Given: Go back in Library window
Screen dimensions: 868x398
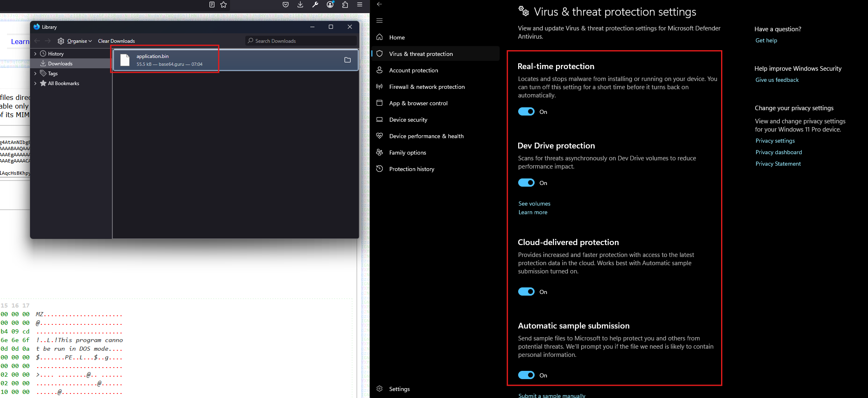Looking at the screenshot, I should [x=37, y=41].
